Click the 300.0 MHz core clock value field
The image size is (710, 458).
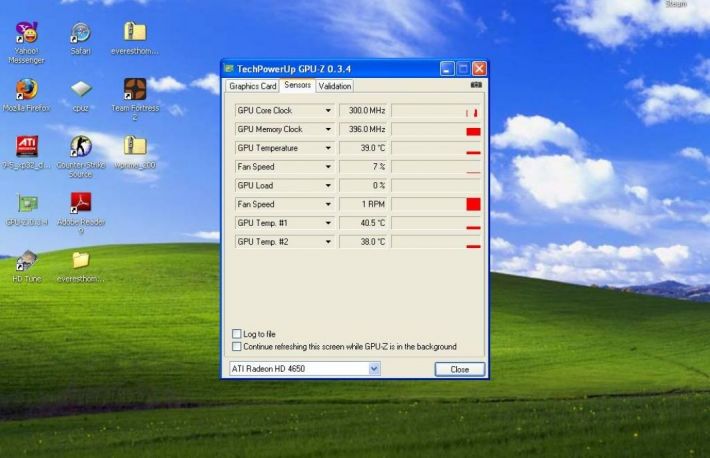tap(363, 111)
